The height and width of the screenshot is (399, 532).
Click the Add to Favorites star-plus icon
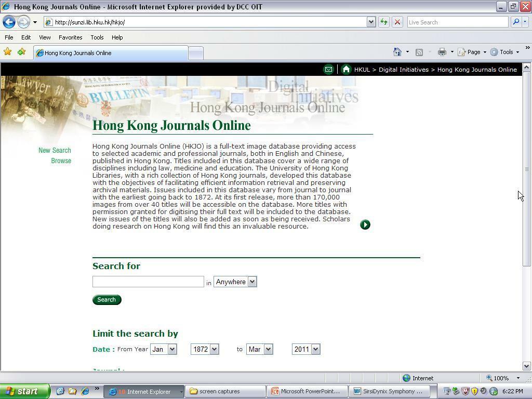click(x=21, y=52)
